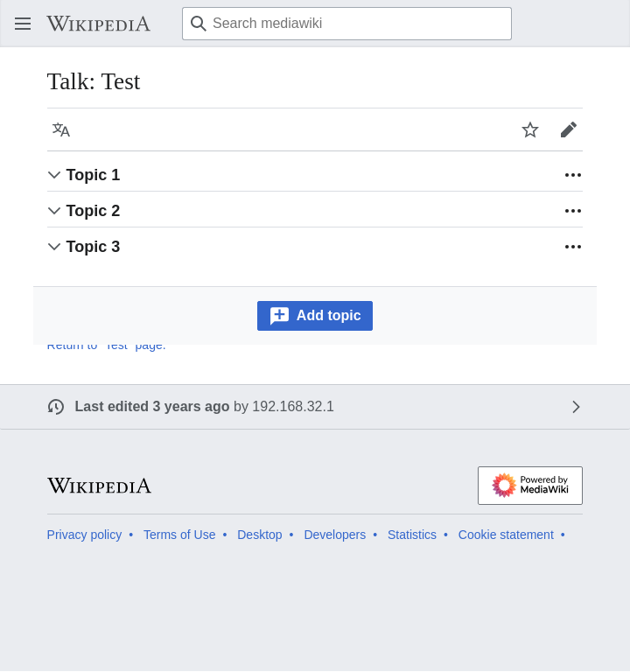Expand Topic 2 section chevron

pos(54,211)
